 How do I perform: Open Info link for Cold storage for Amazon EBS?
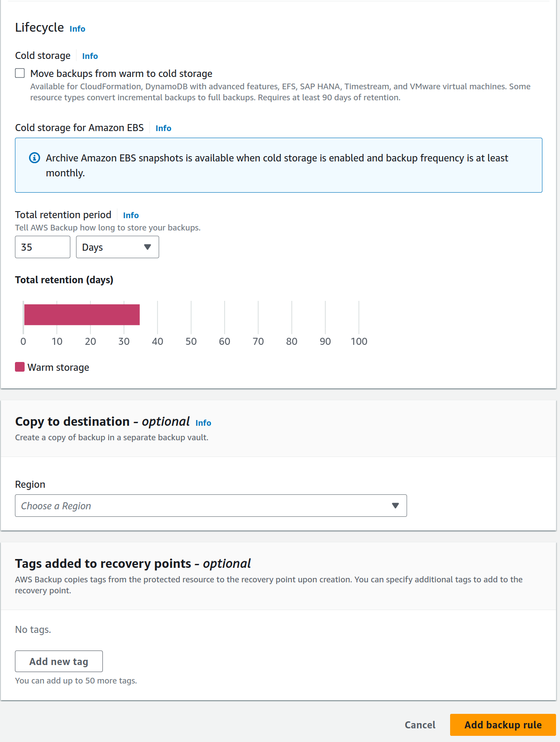click(164, 128)
